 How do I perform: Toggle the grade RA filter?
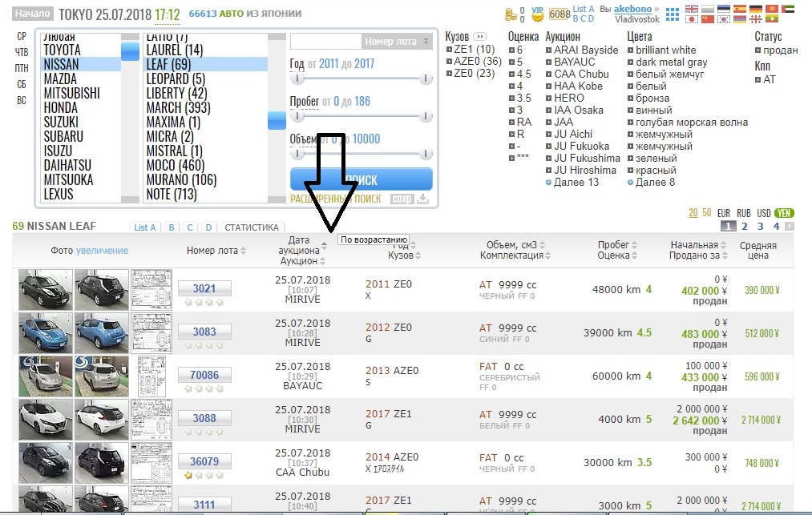coord(511,123)
